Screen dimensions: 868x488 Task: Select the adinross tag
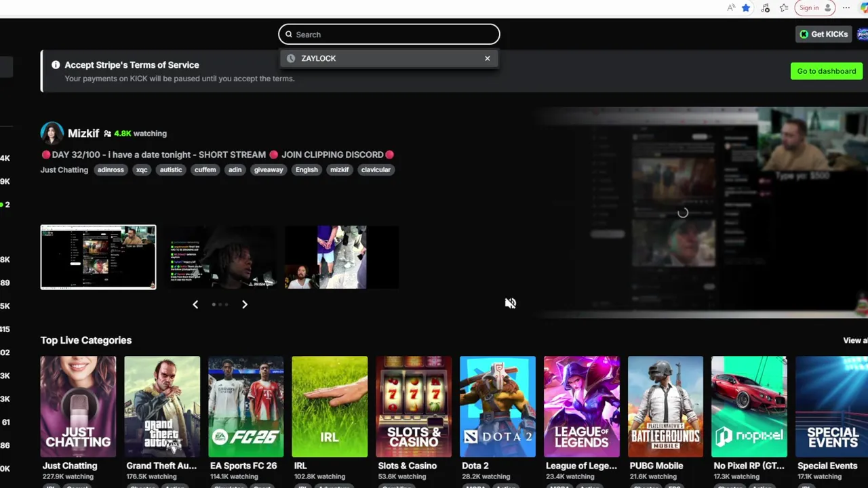point(111,170)
